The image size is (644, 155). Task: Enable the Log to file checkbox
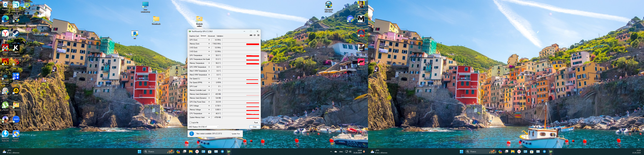(x=190, y=123)
